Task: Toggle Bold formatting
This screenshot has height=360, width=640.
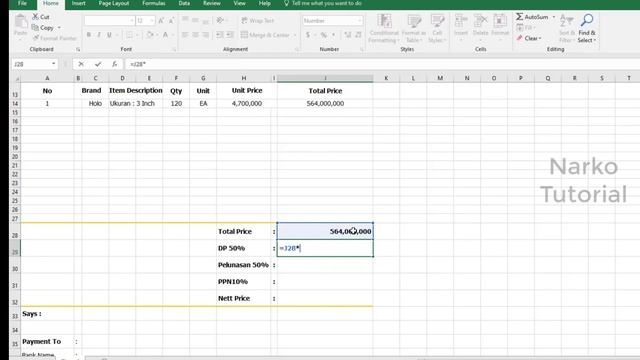Action: pos(89,35)
